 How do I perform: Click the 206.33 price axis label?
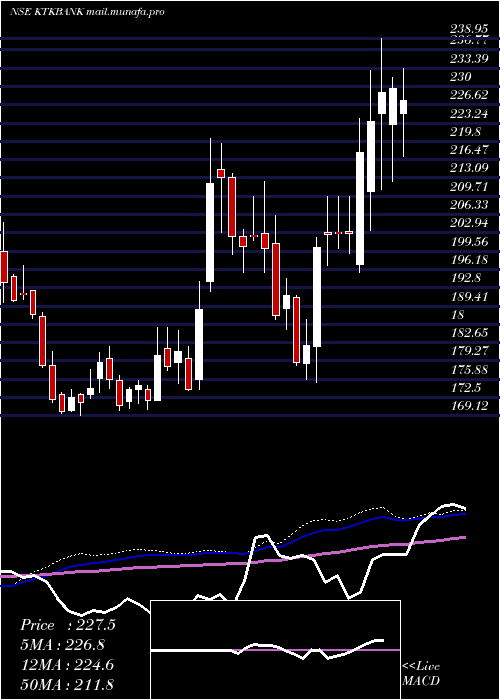[x=469, y=205]
